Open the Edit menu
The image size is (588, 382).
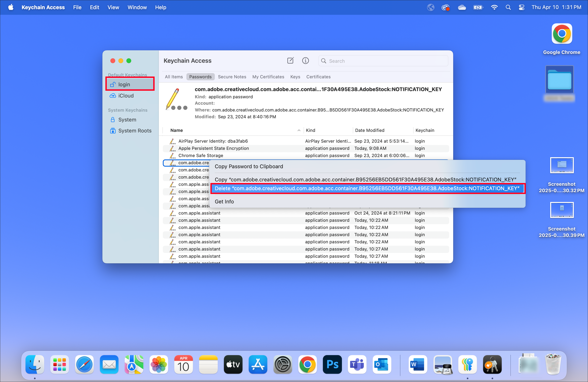[x=94, y=7]
